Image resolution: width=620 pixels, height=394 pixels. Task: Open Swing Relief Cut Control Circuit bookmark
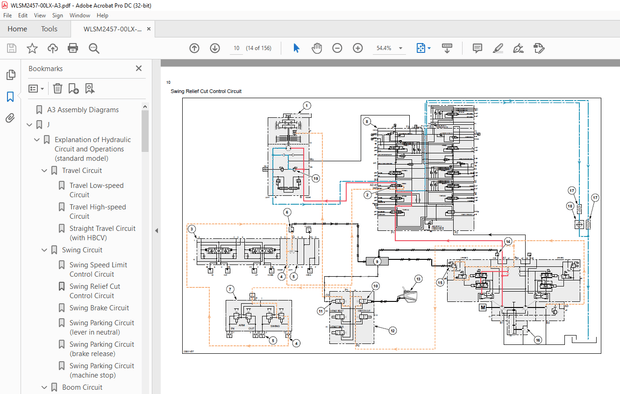pyautogui.click(x=95, y=291)
